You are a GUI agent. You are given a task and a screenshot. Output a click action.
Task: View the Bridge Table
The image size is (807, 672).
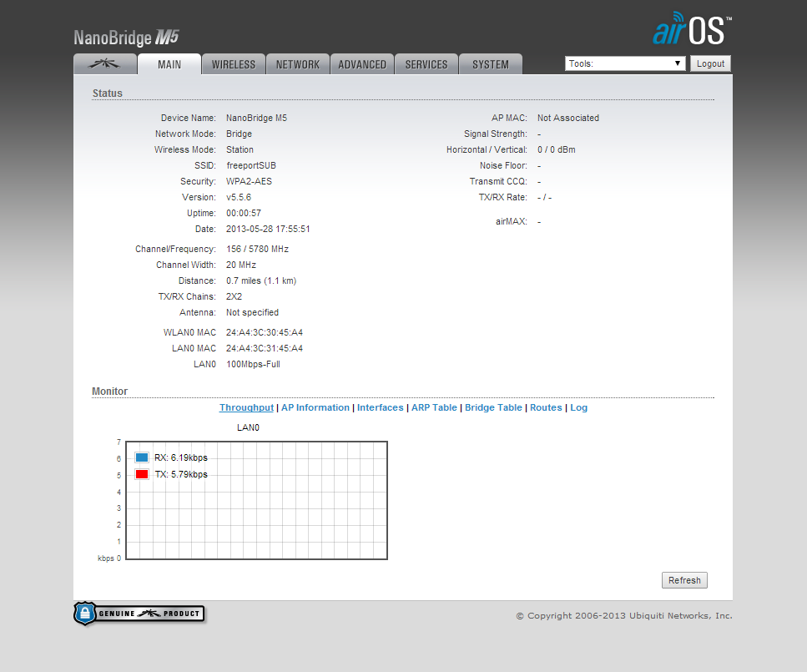point(493,407)
